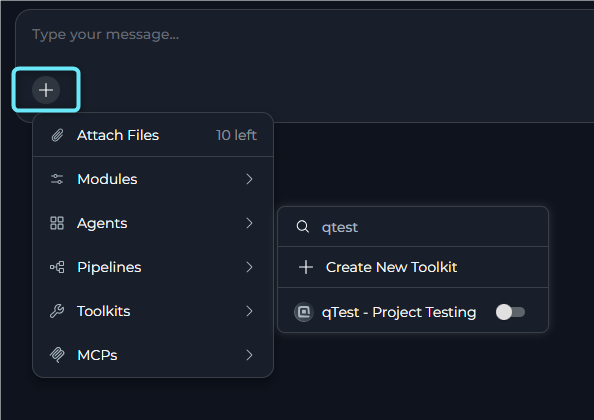Click the search magnifier icon
Viewport: 594px width, 420px height.
tap(303, 227)
